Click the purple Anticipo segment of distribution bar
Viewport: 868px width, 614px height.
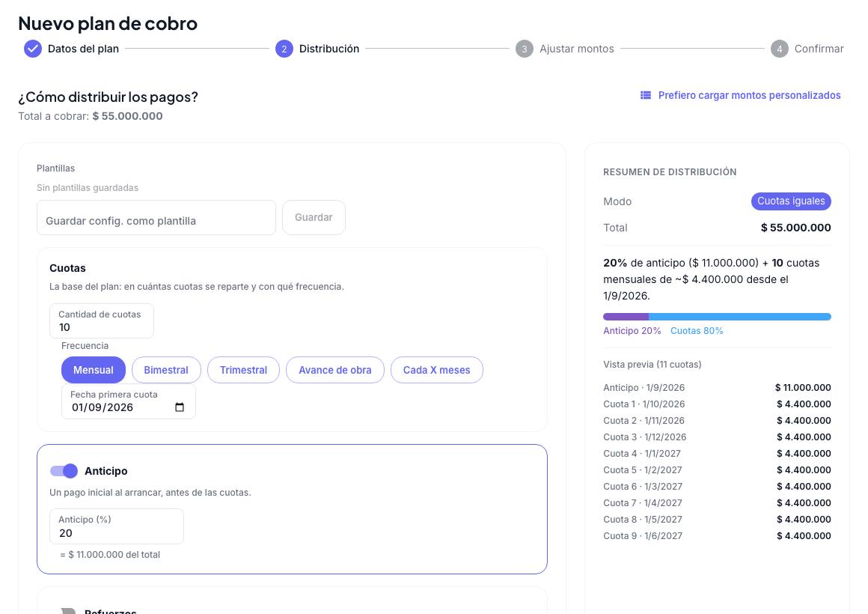[626, 317]
